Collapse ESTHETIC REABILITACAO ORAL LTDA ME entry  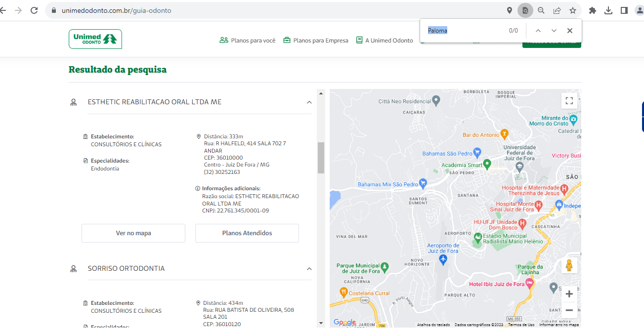[x=309, y=102]
